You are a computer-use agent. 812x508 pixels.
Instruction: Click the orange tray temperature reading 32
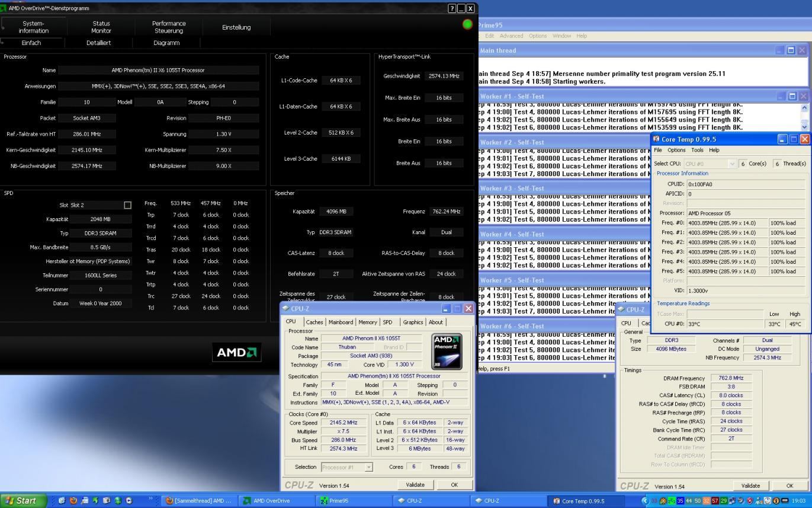click(x=706, y=501)
